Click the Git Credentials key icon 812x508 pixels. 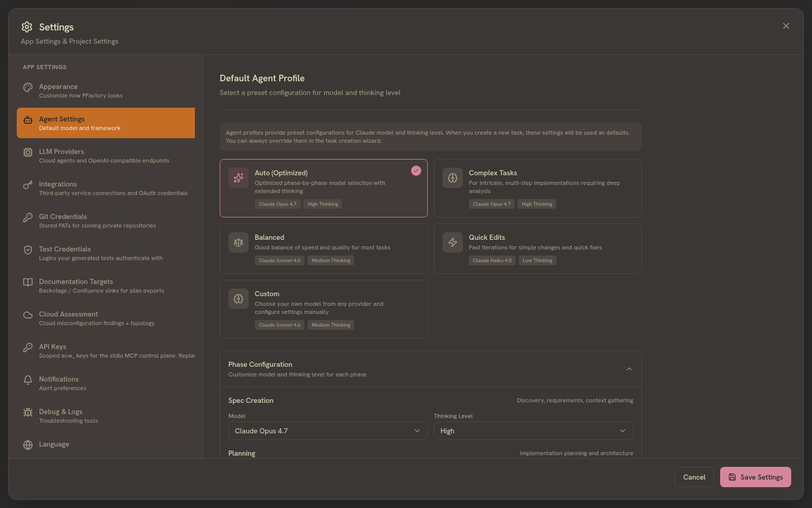point(28,217)
